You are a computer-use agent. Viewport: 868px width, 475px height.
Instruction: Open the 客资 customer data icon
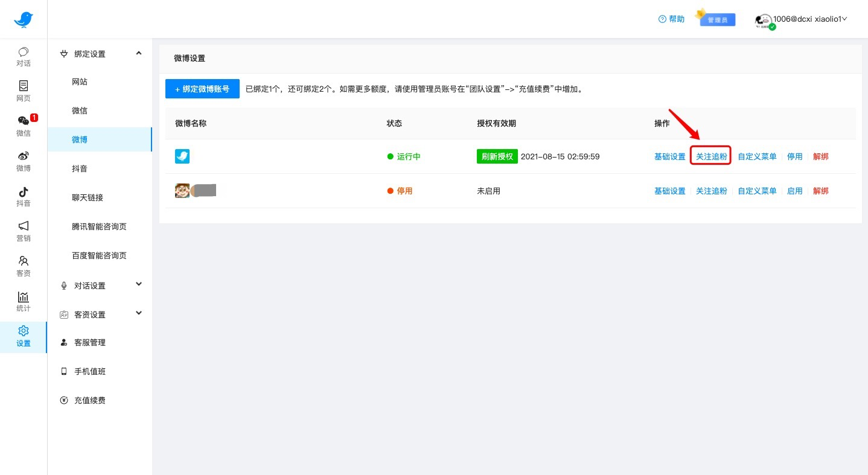(23, 265)
